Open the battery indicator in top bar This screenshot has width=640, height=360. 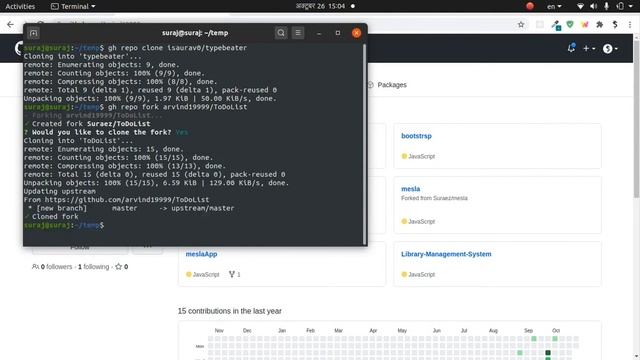point(620,6)
